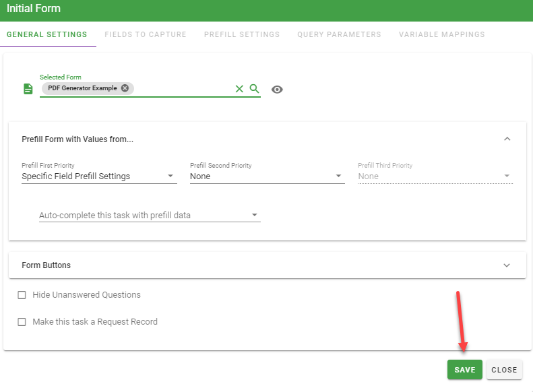
Task: Click the Form Buttons heading text
Action: [46, 265]
